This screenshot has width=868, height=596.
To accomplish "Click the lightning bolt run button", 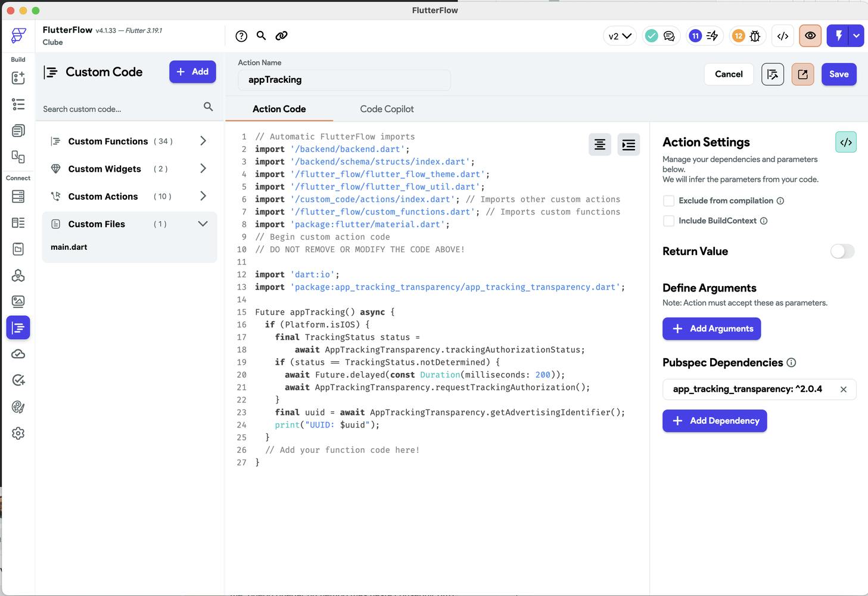I will tap(838, 36).
